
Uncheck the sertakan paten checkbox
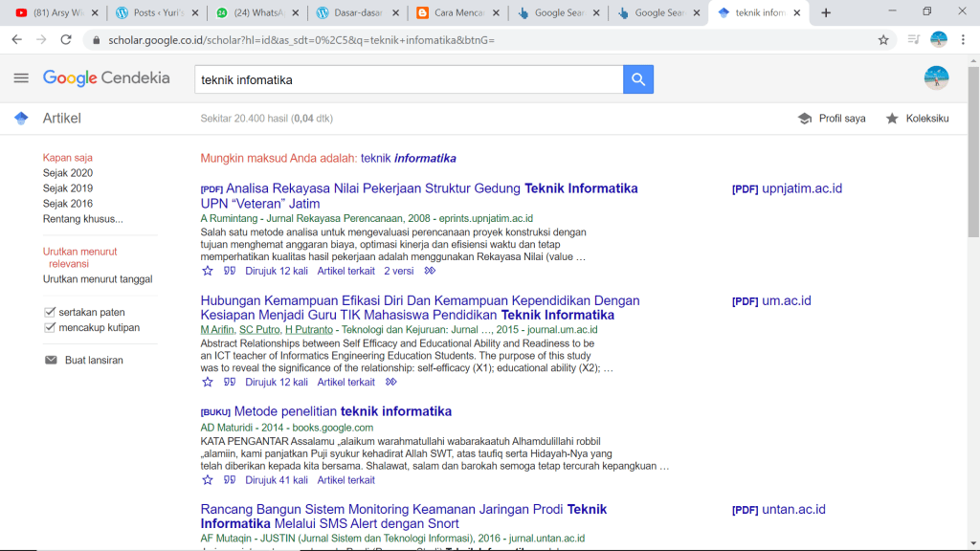(x=51, y=312)
